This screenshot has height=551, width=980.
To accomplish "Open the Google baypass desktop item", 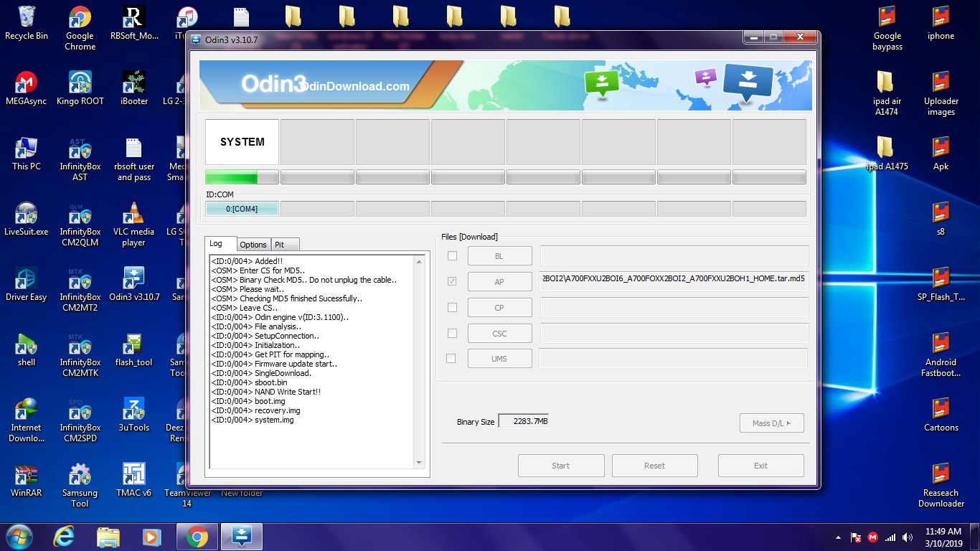I will point(887,29).
